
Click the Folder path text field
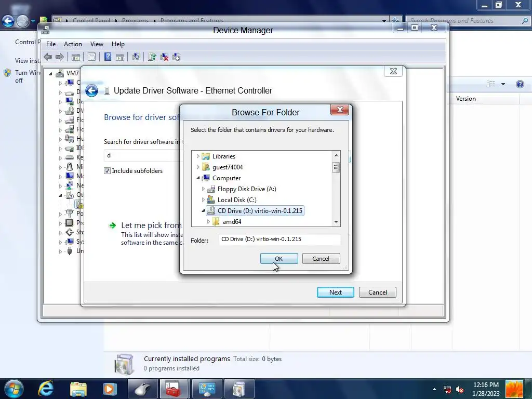pos(280,239)
